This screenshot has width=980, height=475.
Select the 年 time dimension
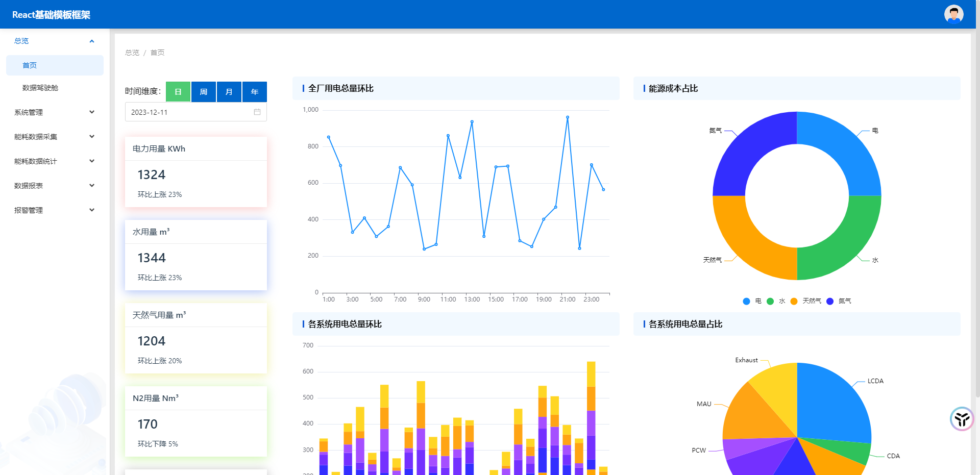[x=255, y=92]
